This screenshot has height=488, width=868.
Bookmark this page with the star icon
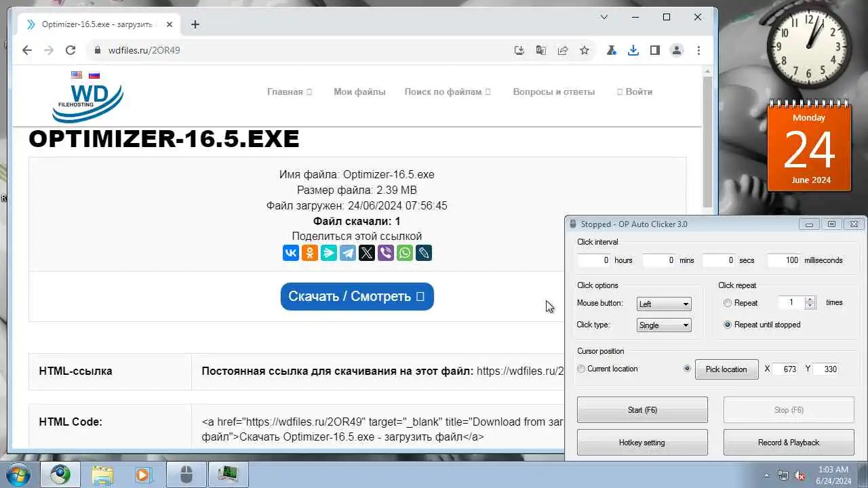coord(585,50)
